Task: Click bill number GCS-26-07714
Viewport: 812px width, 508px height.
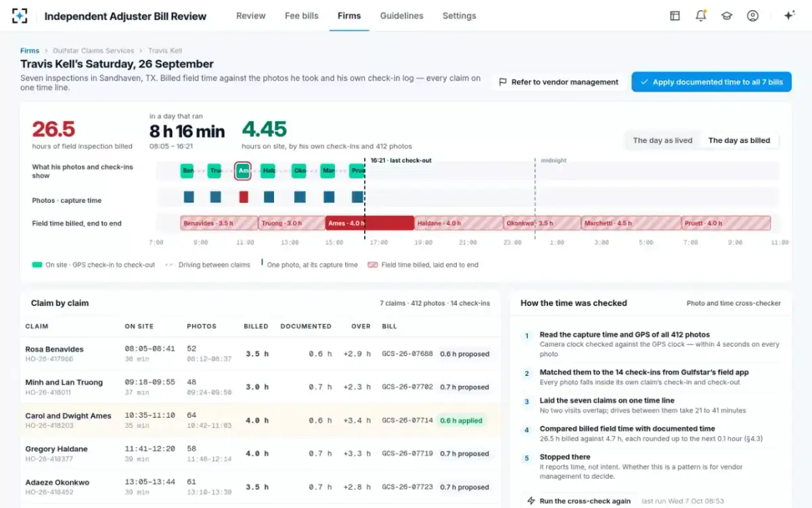Action: [407, 420]
